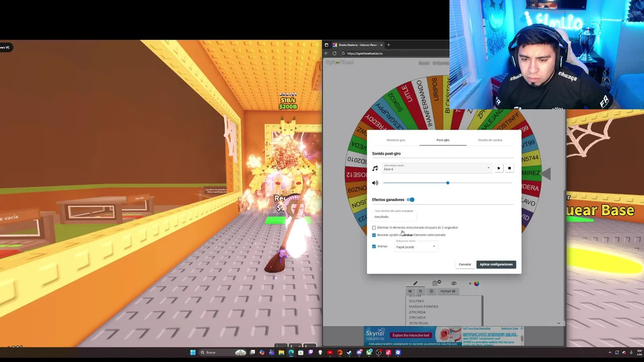Click the button left of Agregar

click(x=431, y=291)
